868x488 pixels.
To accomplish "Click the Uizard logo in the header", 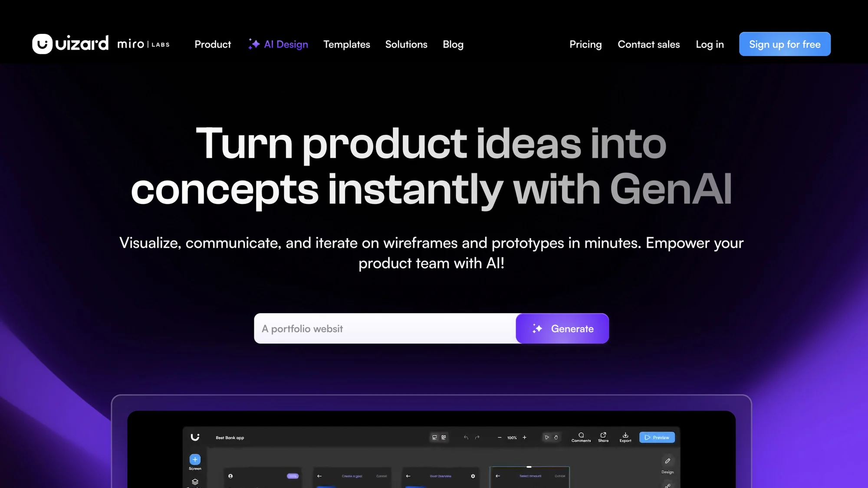I will 70,44.
